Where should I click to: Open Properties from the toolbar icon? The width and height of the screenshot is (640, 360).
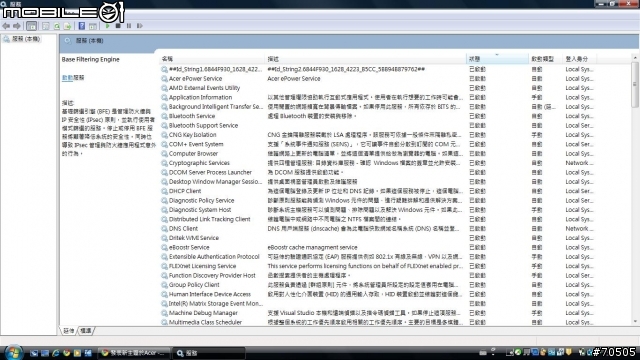click(46, 26)
